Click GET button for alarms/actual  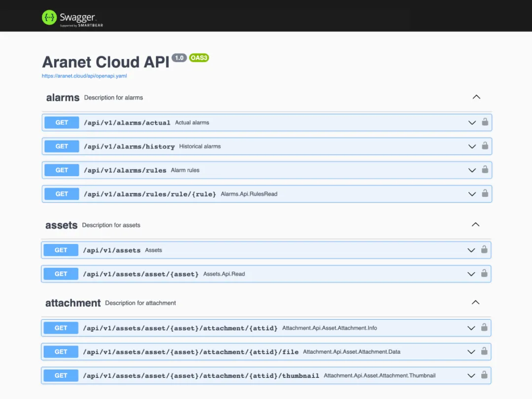click(x=62, y=123)
